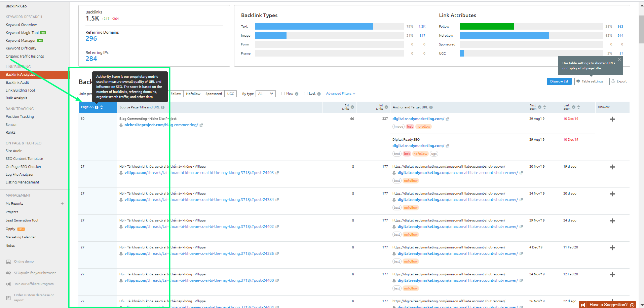Sort table by Page AS column
Viewport: 644px width, 308px height.
pos(102,107)
